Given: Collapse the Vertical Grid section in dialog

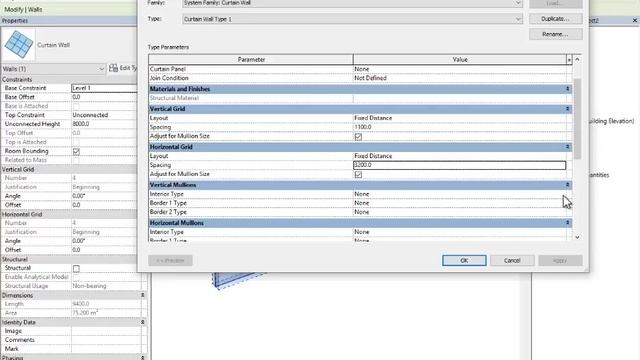Looking at the screenshot, I should (x=567, y=109).
